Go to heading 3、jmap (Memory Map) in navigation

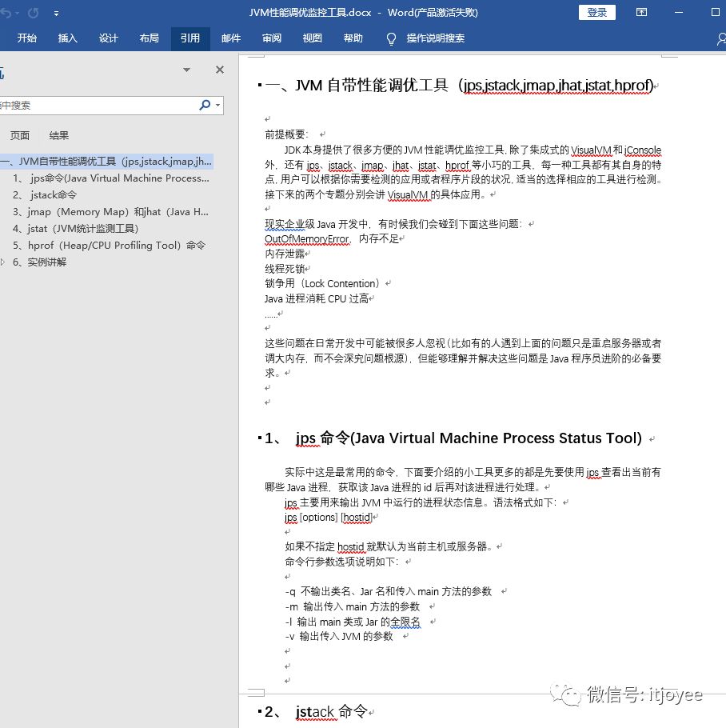pos(110,212)
